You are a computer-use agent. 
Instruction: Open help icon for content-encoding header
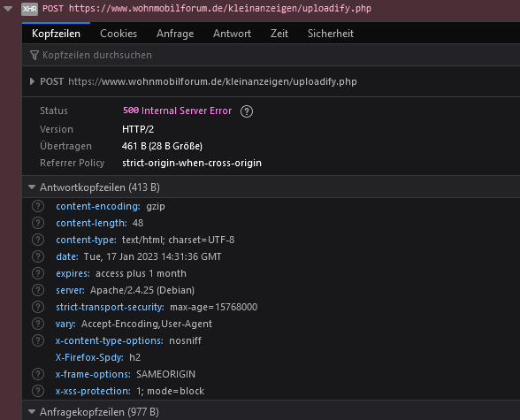38,206
